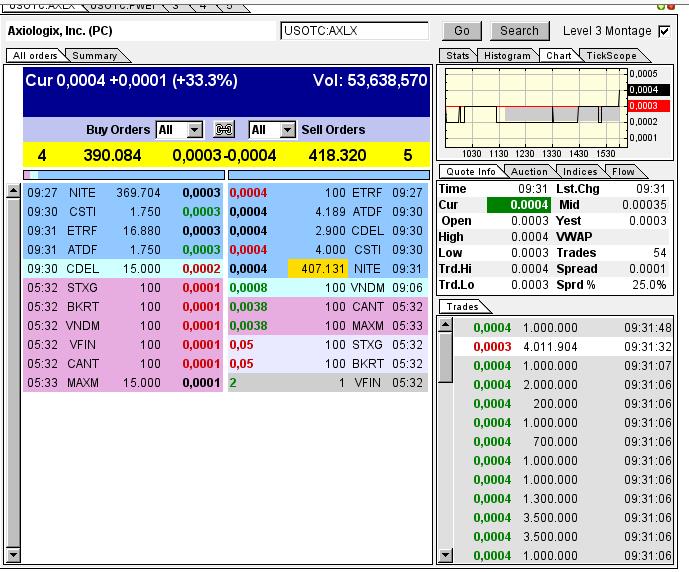Screen dimensions: 689x572
Task: Click the Search button
Action: (519, 31)
